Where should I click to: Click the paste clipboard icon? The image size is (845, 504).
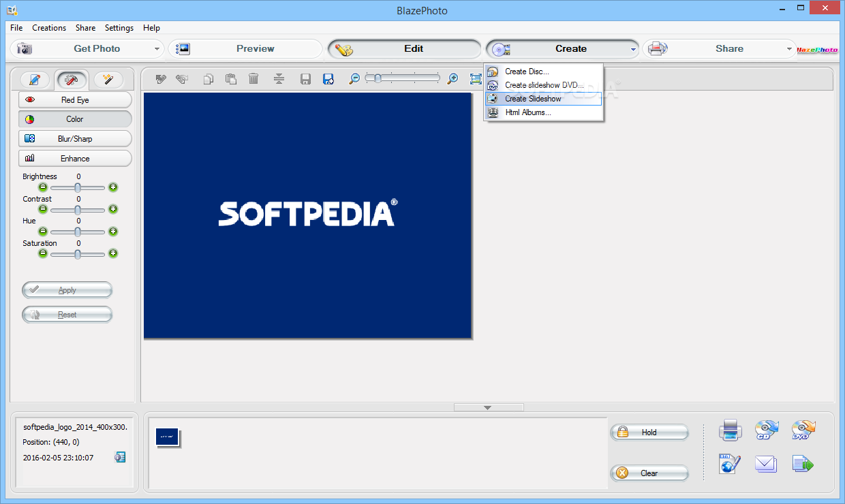tap(231, 79)
